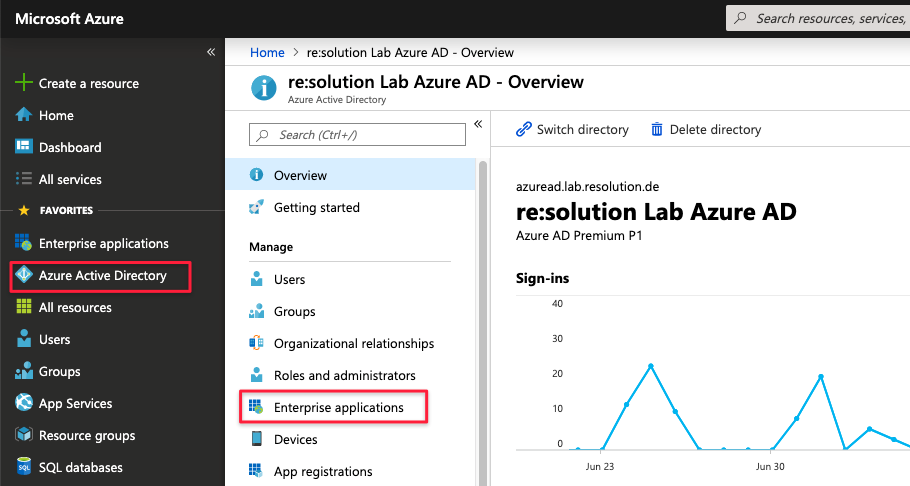Screen dimensions: 910x486
Task: Click the Roles and administrators icon
Action: [256, 375]
